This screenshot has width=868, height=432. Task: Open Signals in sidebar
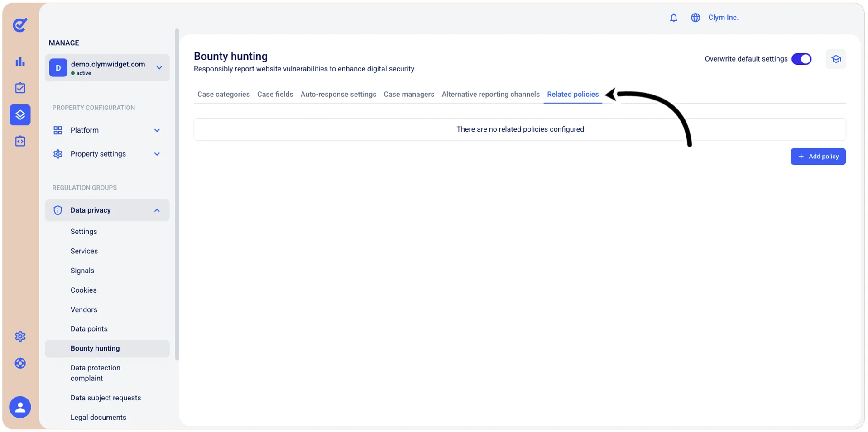82,271
